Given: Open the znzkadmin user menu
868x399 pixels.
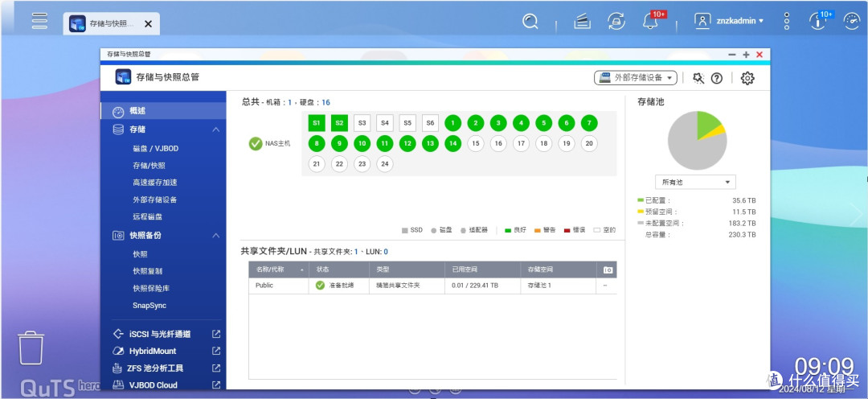Looking at the screenshot, I should [729, 21].
